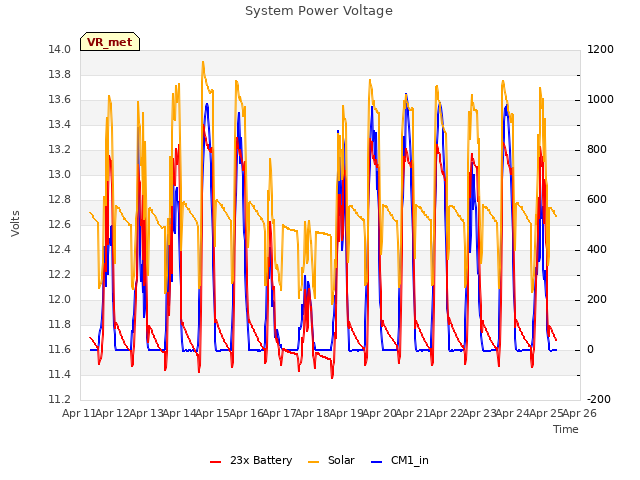
Task: Click the 0 right axis tick label
Action: (590, 349)
